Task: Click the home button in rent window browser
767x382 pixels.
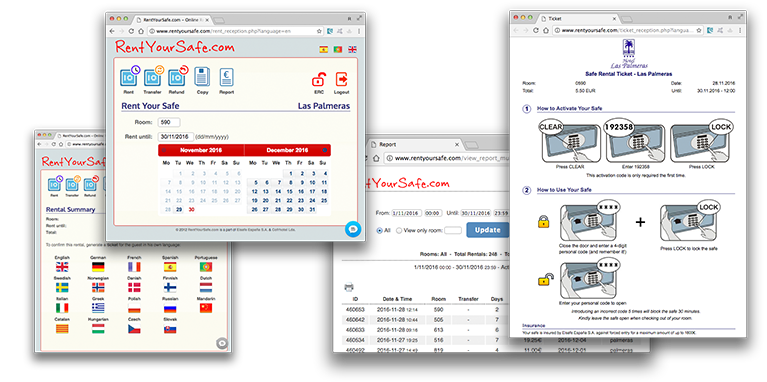Action: pyautogui.click(x=141, y=31)
